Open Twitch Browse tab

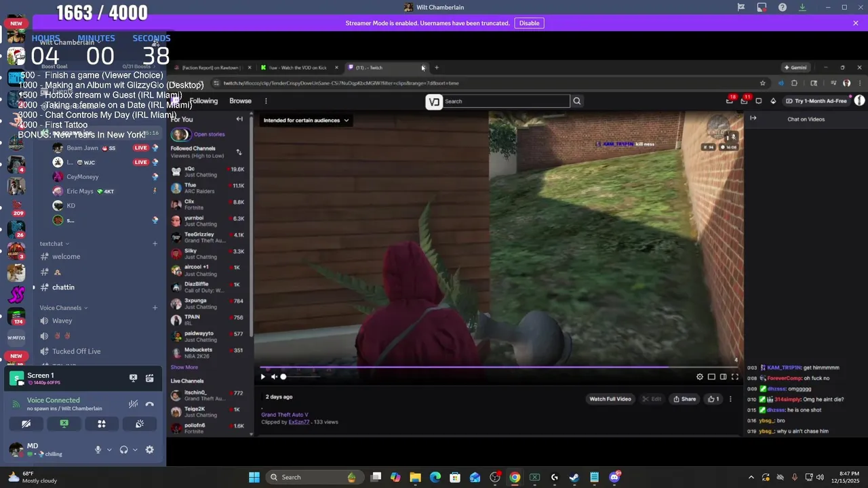click(240, 101)
